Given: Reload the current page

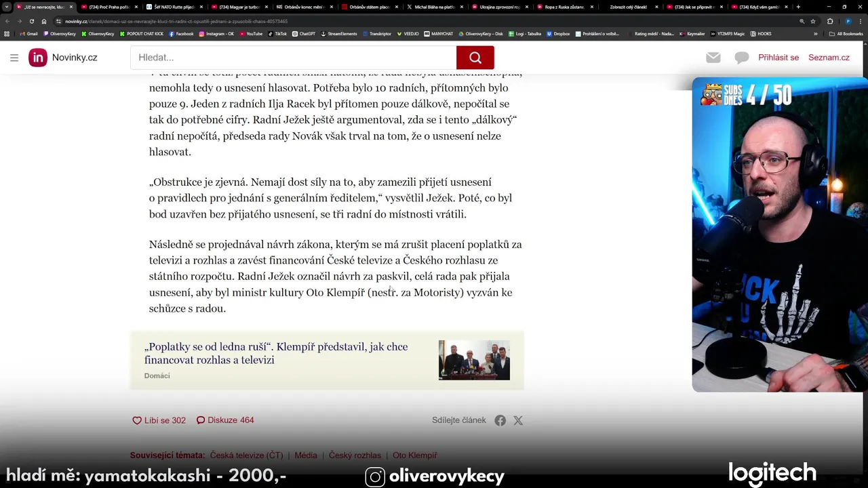Looking at the screenshot, I should coord(31,21).
